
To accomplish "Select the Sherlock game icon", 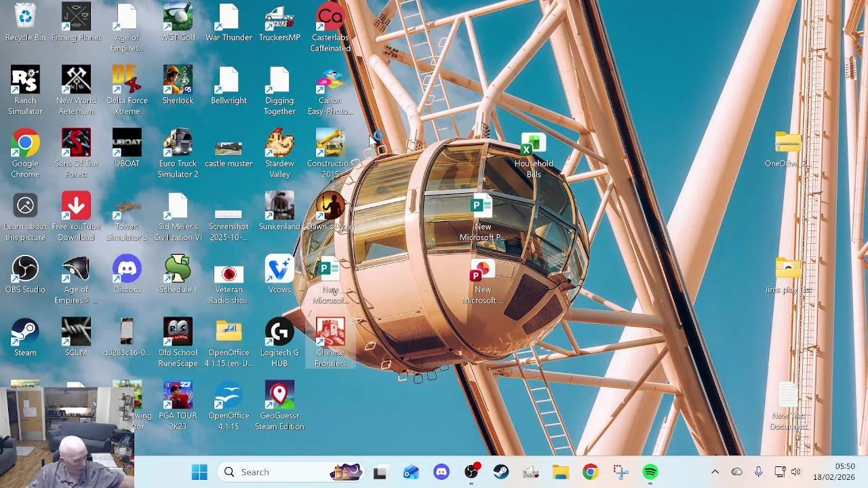I will 178,86.
